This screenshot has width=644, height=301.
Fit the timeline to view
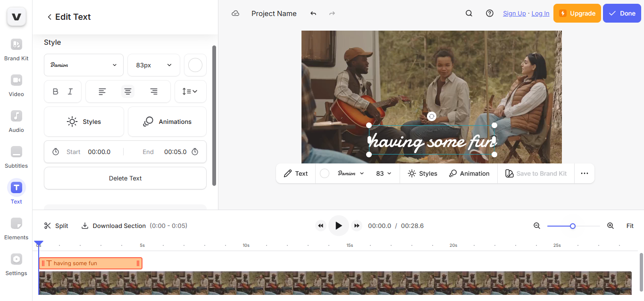(630, 226)
